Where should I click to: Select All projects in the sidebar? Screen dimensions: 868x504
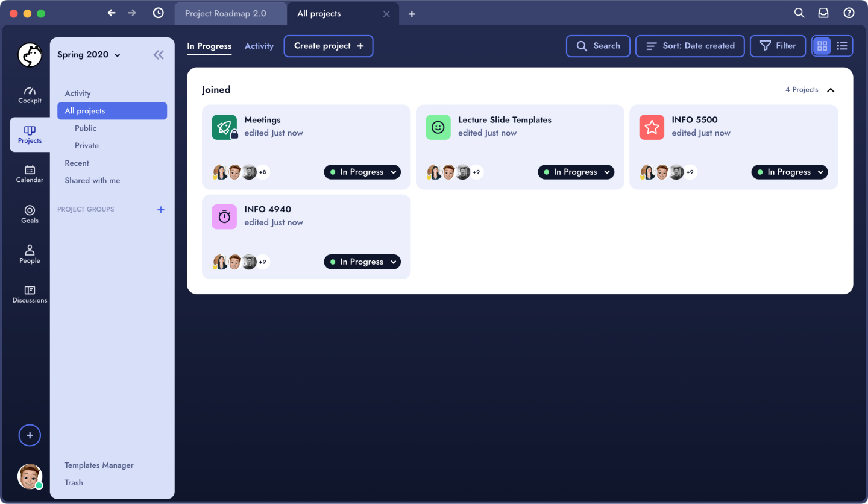[x=112, y=111]
